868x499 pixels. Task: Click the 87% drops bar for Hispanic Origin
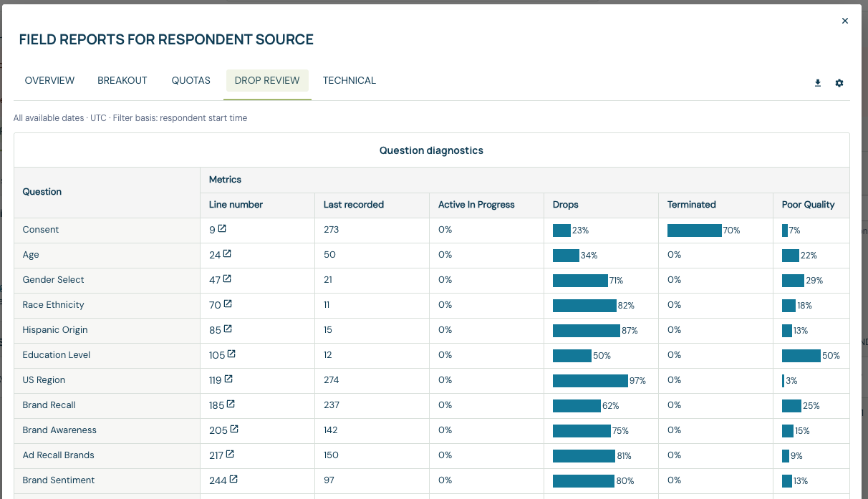click(x=587, y=330)
